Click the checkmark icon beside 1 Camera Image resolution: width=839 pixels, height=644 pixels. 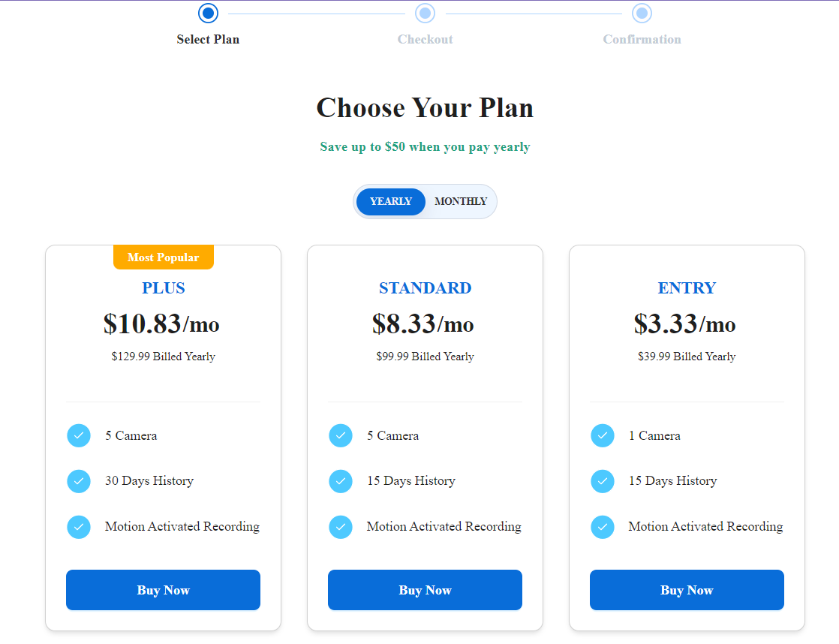point(603,436)
